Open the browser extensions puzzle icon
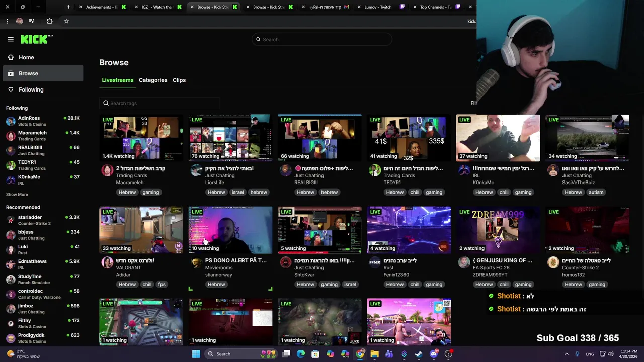This screenshot has height=362, width=644. 49,21
